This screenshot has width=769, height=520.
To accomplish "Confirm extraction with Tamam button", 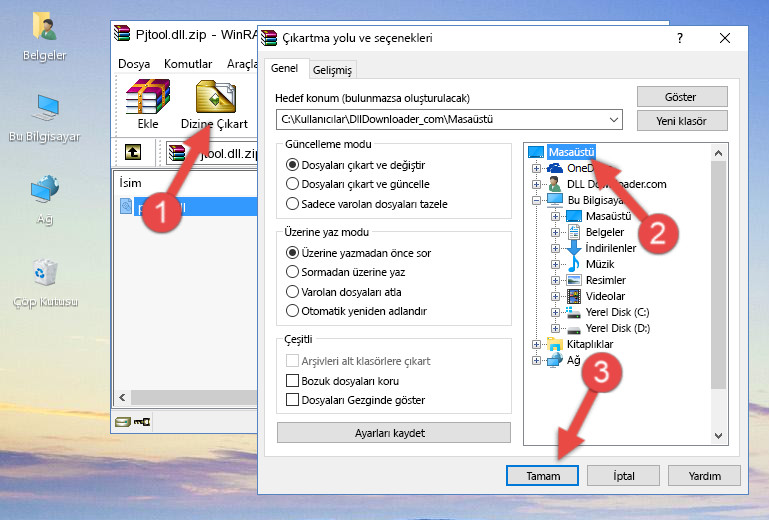I will (542, 476).
